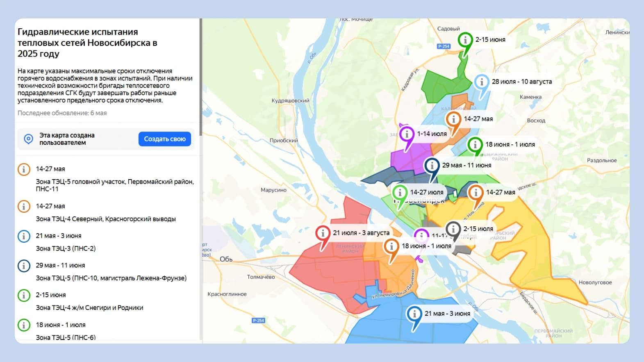Click the date '21 мая - 3 июня' in the sidebar list
Viewport: 644px width, 362px height.
[x=59, y=236]
